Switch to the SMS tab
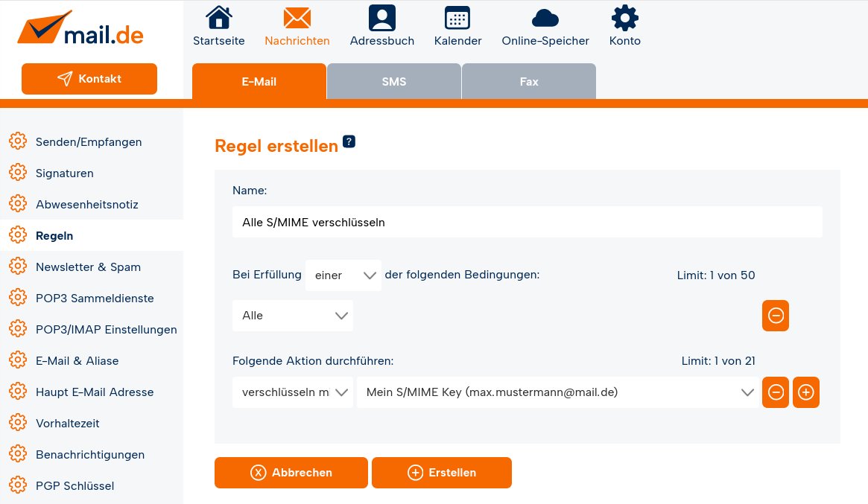Image resolution: width=868 pixels, height=504 pixels. pyautogui.click(x=393, y=82)
